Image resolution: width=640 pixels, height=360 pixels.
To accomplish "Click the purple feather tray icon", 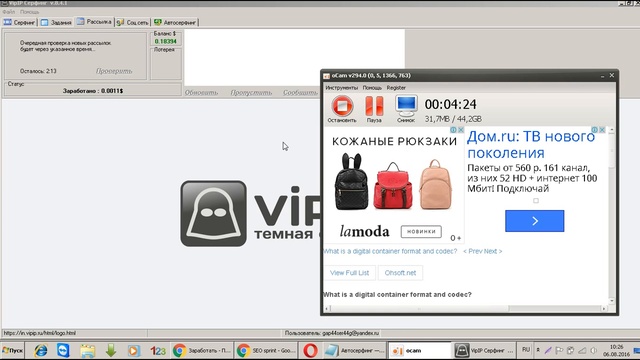I will (548, 350).
